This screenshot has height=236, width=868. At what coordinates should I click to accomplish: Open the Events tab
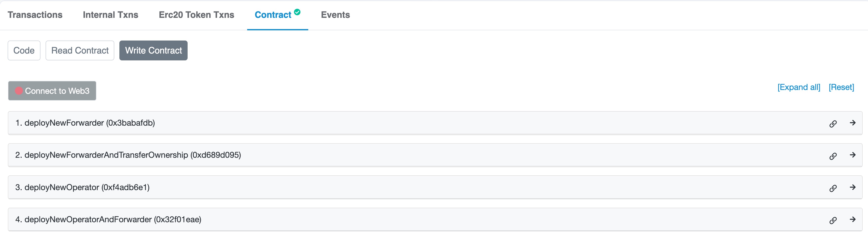pos(335,15)
